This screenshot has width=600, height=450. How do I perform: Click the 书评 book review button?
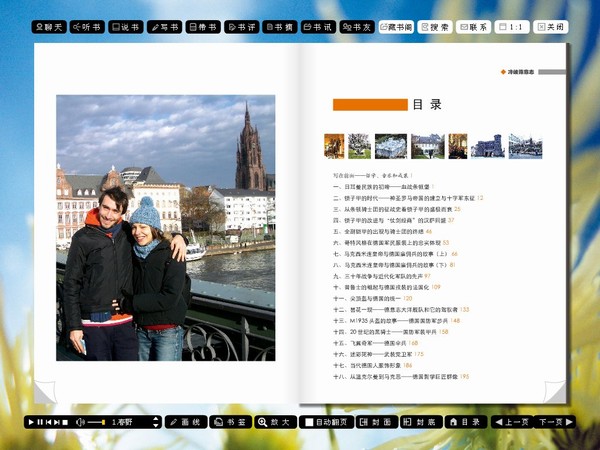tap(241, 27)
